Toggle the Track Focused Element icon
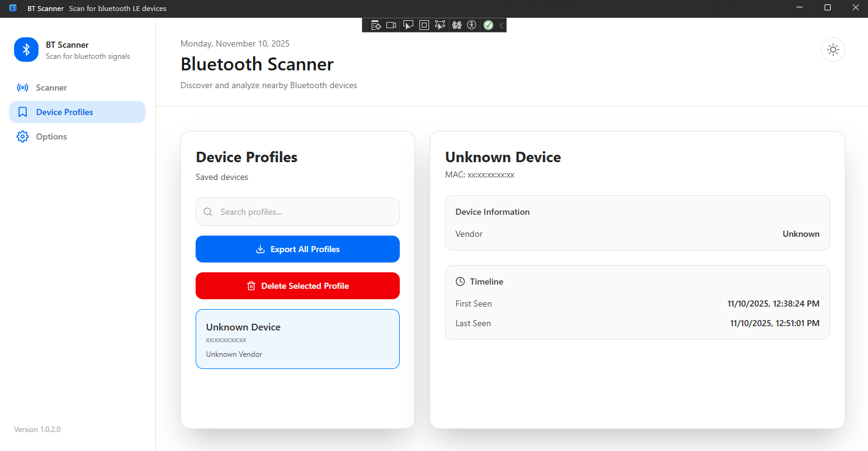The width and height of the screenshot is (868, 451). (x=440, y=25)
